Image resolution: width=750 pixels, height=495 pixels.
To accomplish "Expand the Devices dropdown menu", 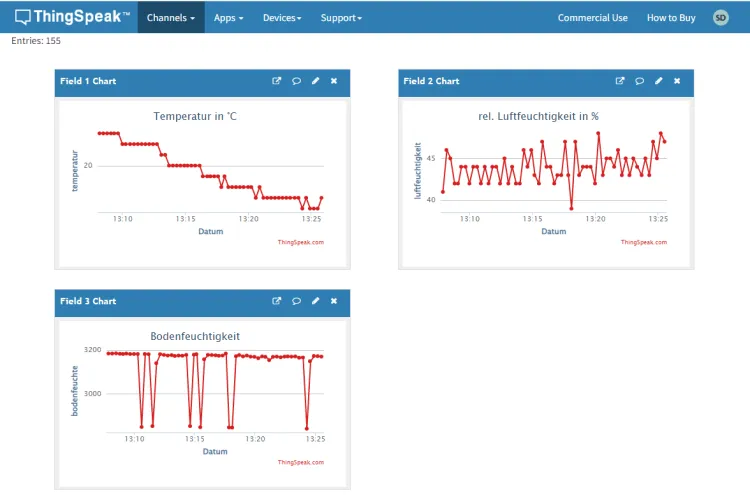I will [283, 18].
